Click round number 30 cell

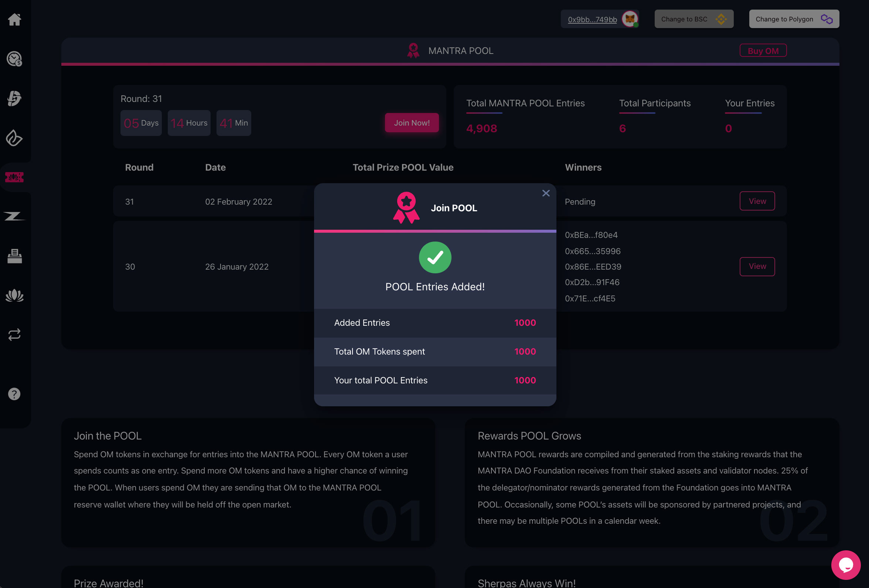[130, 267]
